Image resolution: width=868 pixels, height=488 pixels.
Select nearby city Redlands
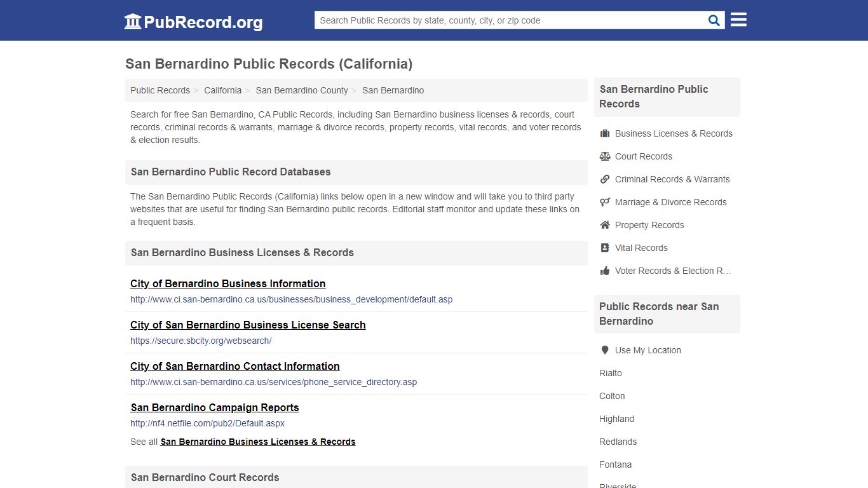(618, 442)
